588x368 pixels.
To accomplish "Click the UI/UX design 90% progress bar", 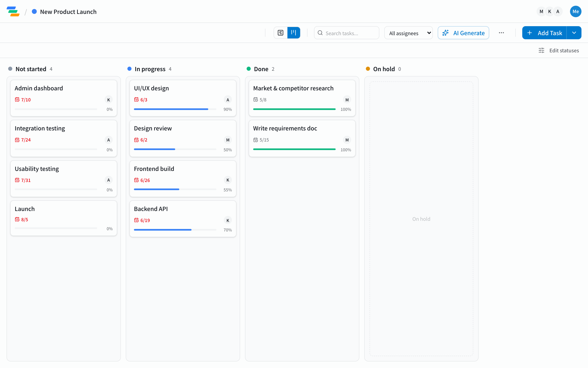I will pos(175,109).
